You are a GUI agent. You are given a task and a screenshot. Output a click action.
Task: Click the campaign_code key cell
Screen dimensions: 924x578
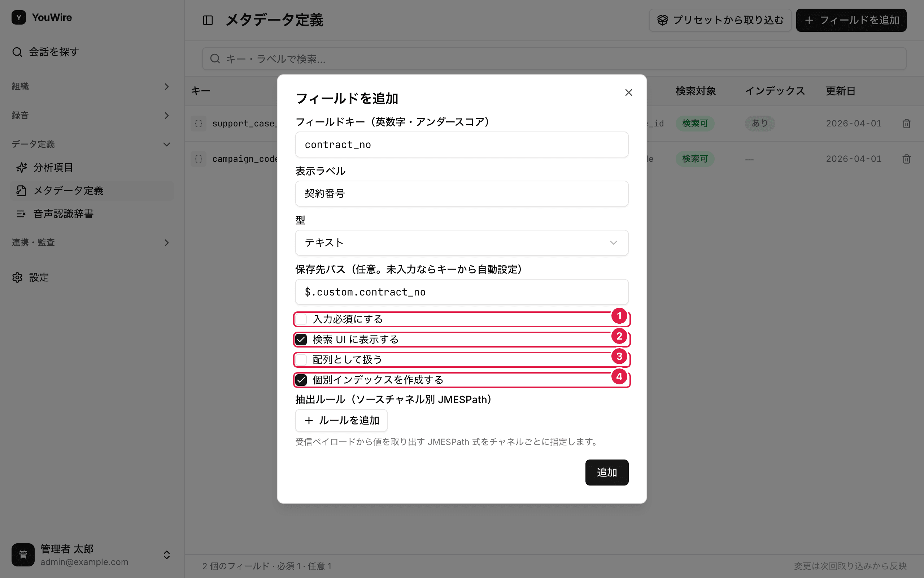point(245,159)
